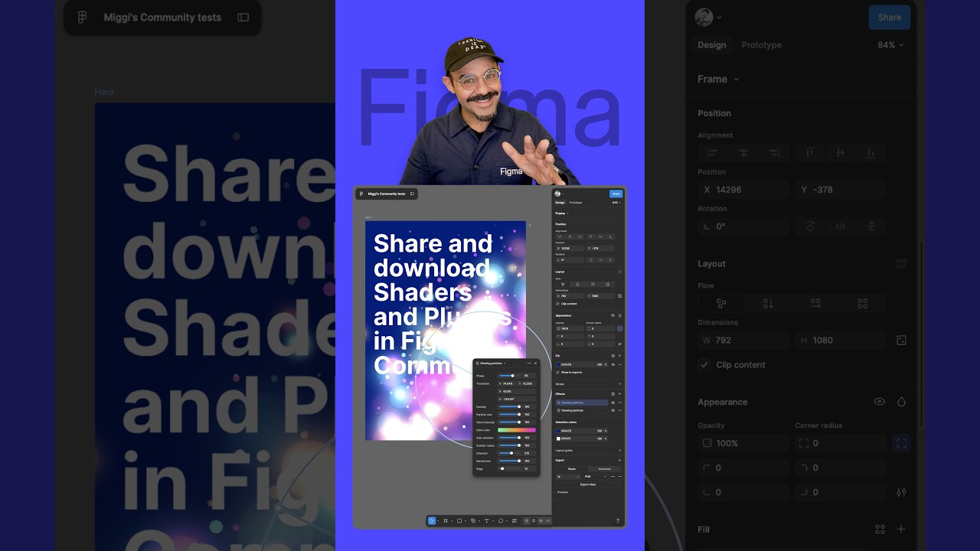The width and height of the screenshot is (980, 551).
Task: Add stroke with plus in inset panel
Action: (x=619, y=384)
